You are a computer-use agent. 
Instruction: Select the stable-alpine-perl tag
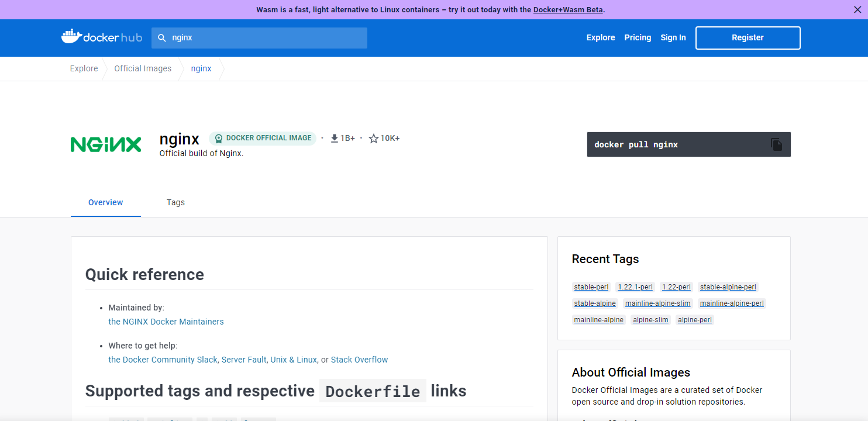(x=728, y=287)
